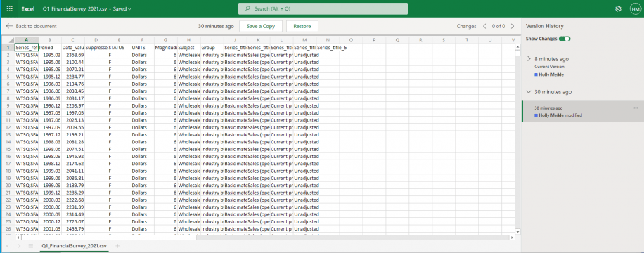The width and height of the screenshot is (644, 253).
Task: Click data value 1997.05
Action: [x=72, y=112]
